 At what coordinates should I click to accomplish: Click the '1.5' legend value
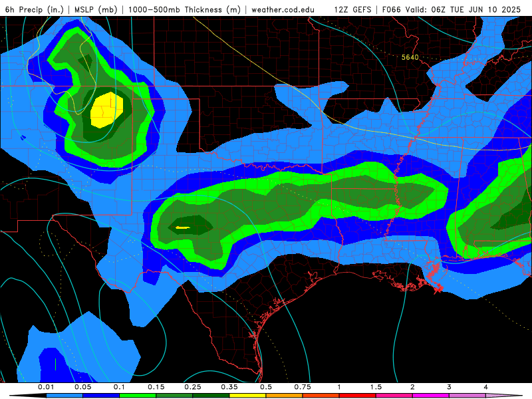376,387
